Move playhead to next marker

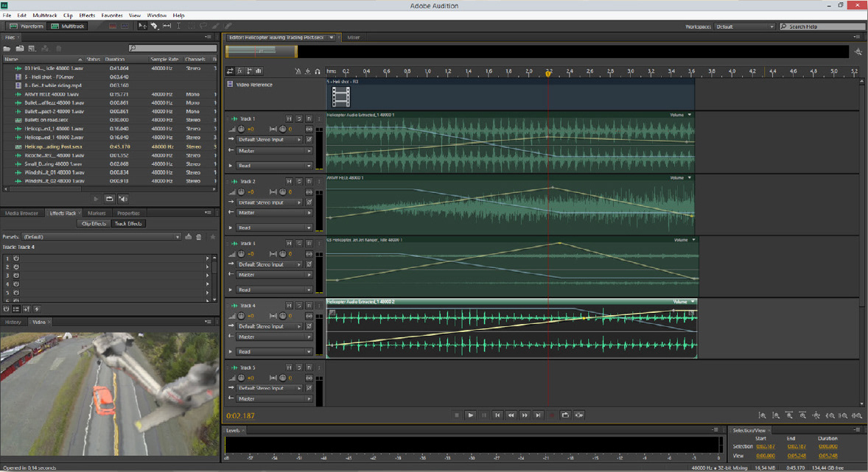tap(538, 415)
